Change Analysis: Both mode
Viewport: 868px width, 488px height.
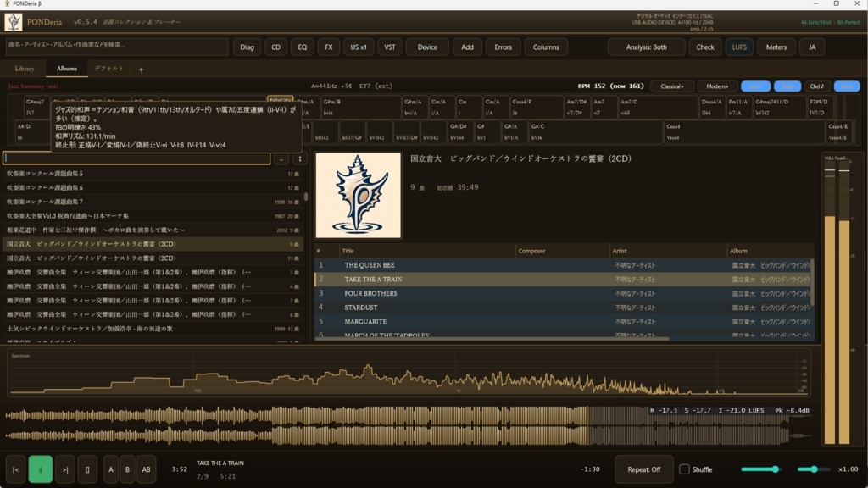tap(646, 47)
